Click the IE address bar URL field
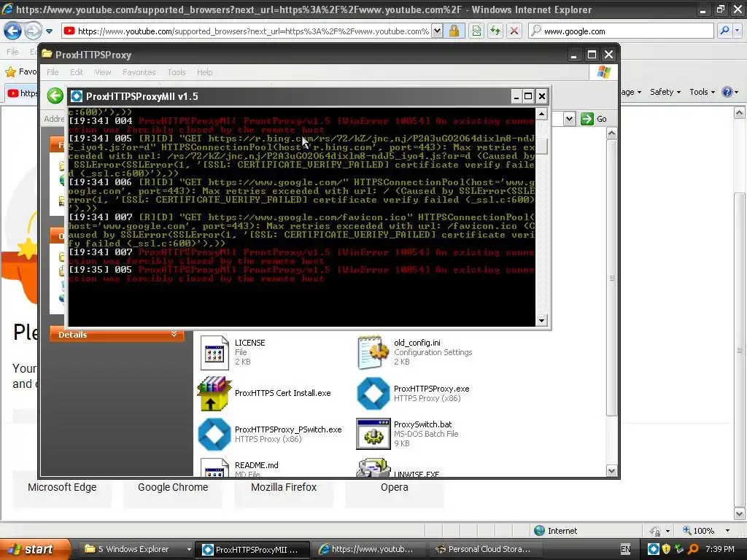This screenshot has height=560, width=747. point(247,31)
